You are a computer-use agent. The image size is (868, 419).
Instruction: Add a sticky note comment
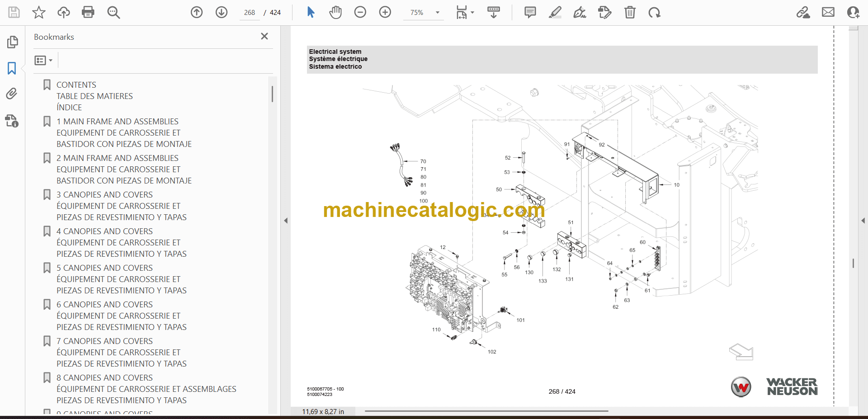(530, 12)
